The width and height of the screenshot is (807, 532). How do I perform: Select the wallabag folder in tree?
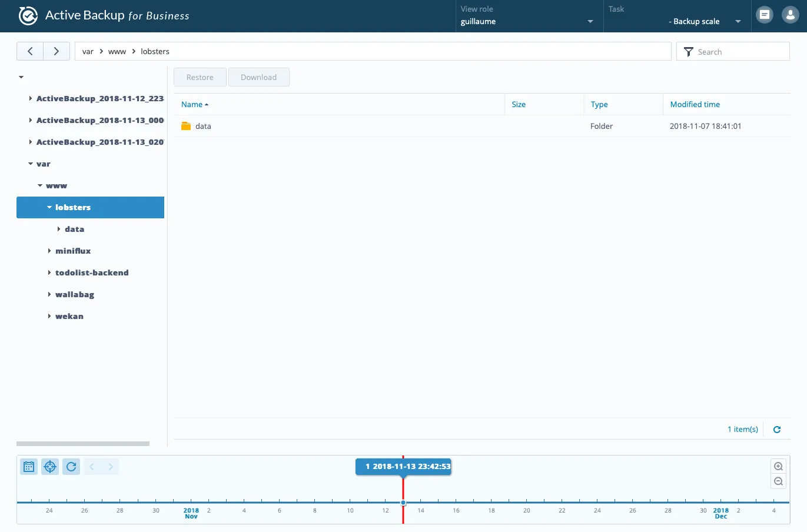click(x=75, y=294)
